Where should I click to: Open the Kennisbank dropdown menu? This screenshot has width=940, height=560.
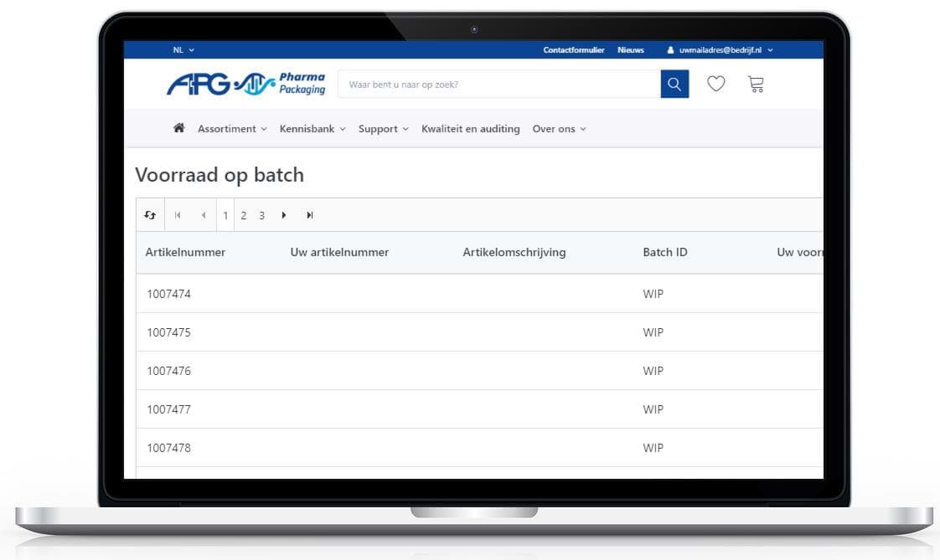(x=312, y=129)
